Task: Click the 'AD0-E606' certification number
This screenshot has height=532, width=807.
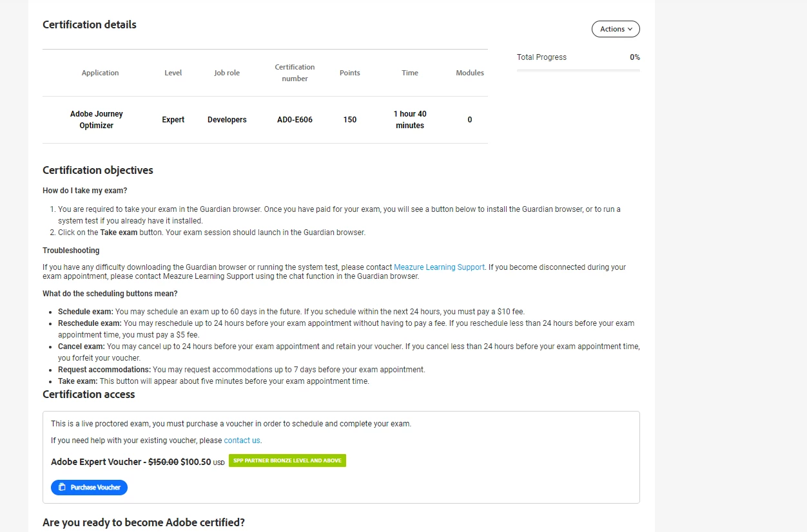Action: pos(295,120)
